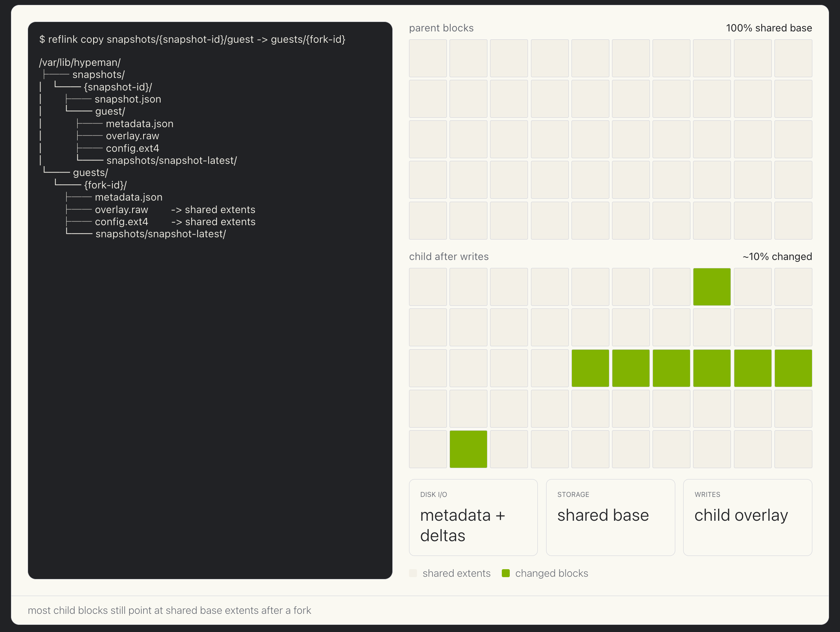Viewport: 840px width, 632px height.
Task: Click the 'shared extents' legend label
Action: pyautogui.click(x=456, y=573)
